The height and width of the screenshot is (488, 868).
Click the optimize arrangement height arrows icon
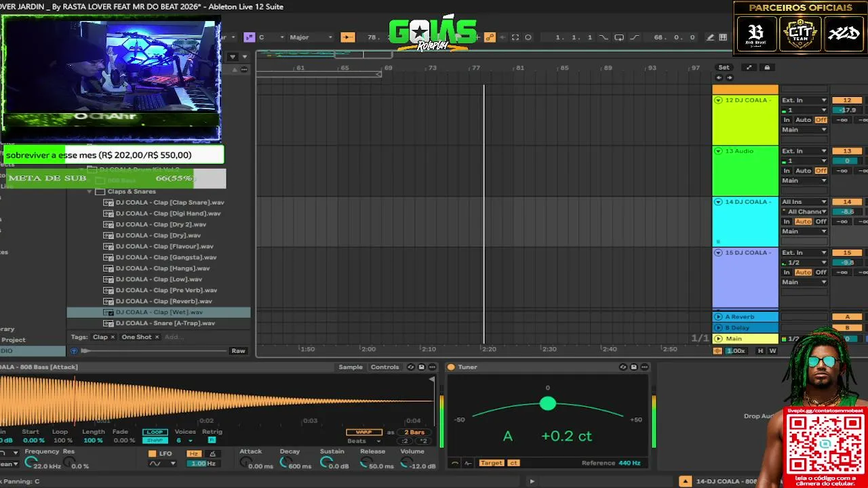[749, 67]
